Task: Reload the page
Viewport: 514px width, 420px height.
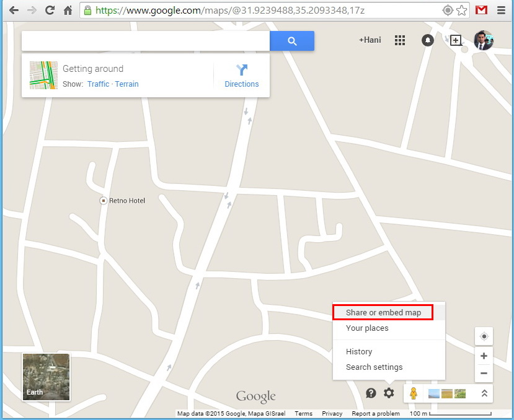Action: tap(50, 11)
